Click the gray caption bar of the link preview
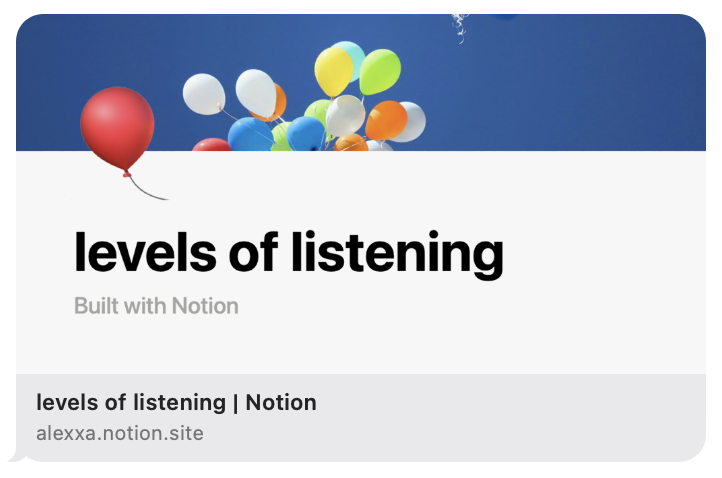Viewport: 722px width, 478px height. tap(361, 418)
